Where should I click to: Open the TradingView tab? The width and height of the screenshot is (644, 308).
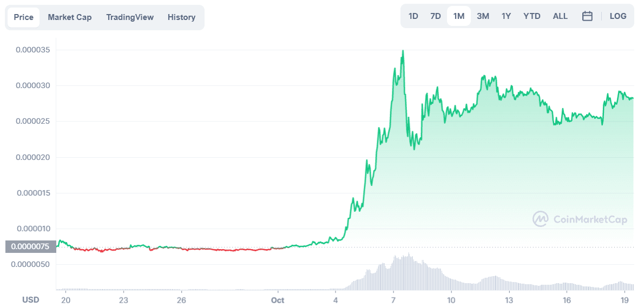pyautogui.click(x=130, y=17)
